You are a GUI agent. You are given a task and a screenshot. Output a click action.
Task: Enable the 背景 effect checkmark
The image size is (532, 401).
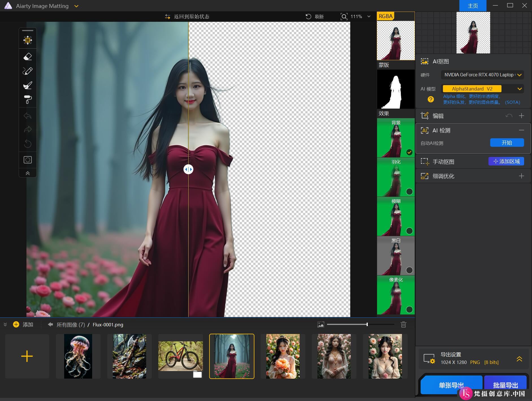point(409,152)
